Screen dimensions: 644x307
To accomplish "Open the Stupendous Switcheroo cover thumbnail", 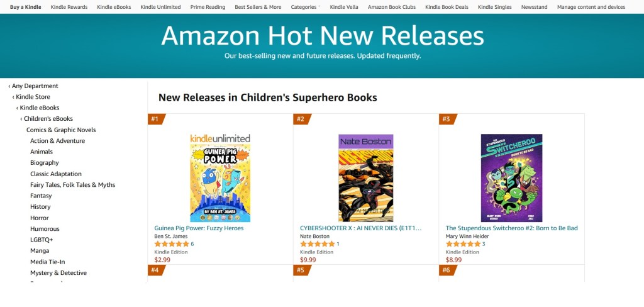I will pos(511,178).
